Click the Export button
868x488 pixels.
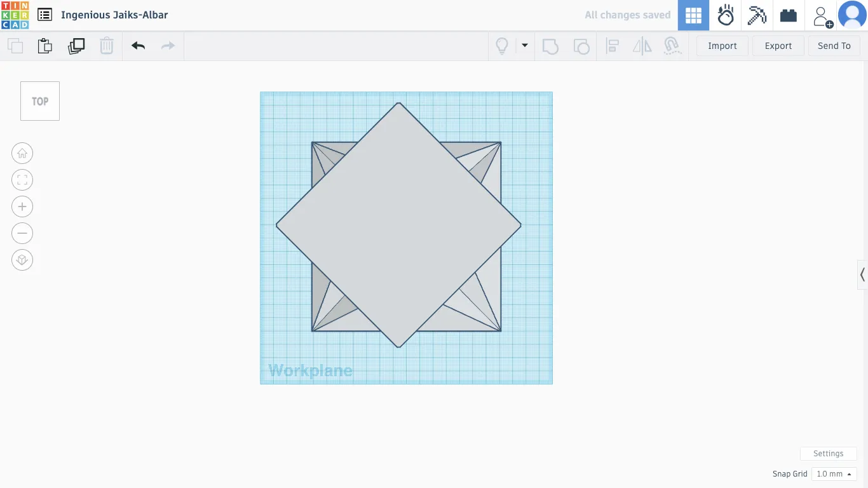pos(778,46)
